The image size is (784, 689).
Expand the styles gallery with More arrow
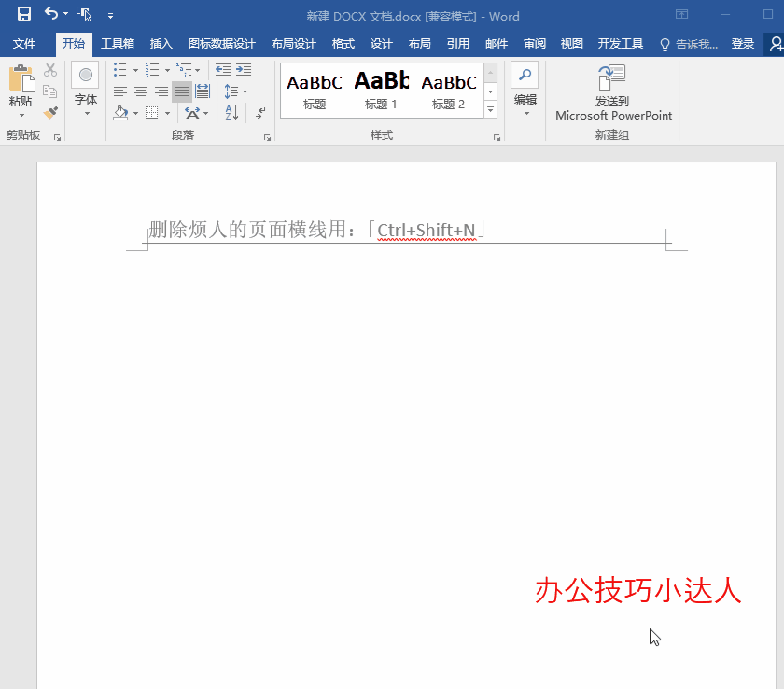[490, 109]
